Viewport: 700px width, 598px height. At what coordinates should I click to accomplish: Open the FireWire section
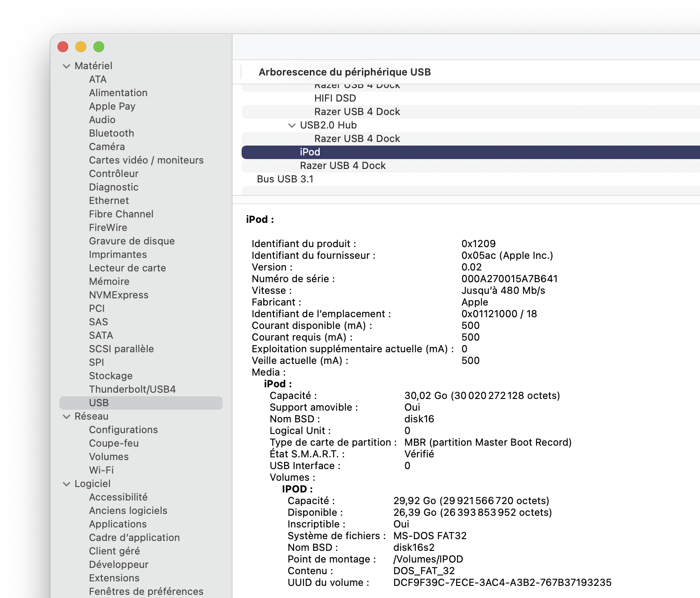pyautogui.click(x=108, y=228)
